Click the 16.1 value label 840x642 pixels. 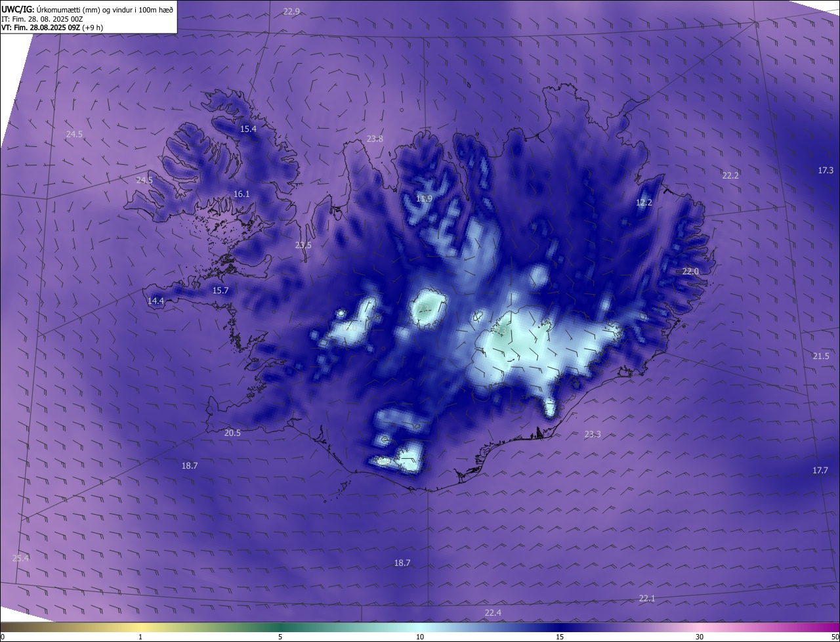coord(241,194)
